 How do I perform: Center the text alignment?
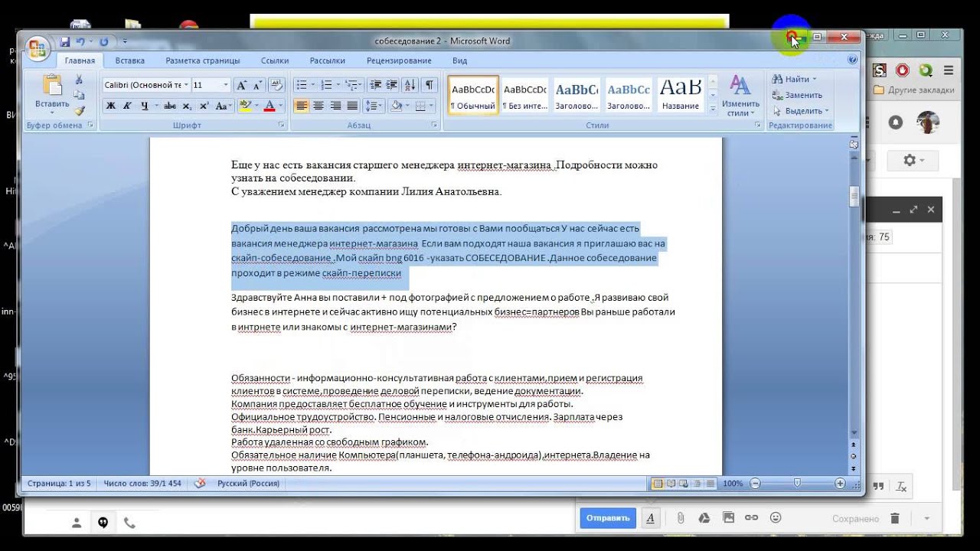[x=318, y=106]
